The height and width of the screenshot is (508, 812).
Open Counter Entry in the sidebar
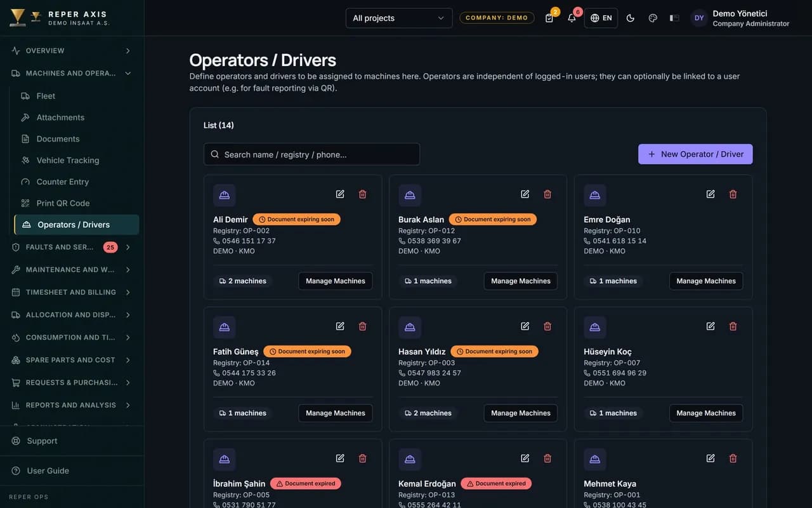[x=77, y=182]
